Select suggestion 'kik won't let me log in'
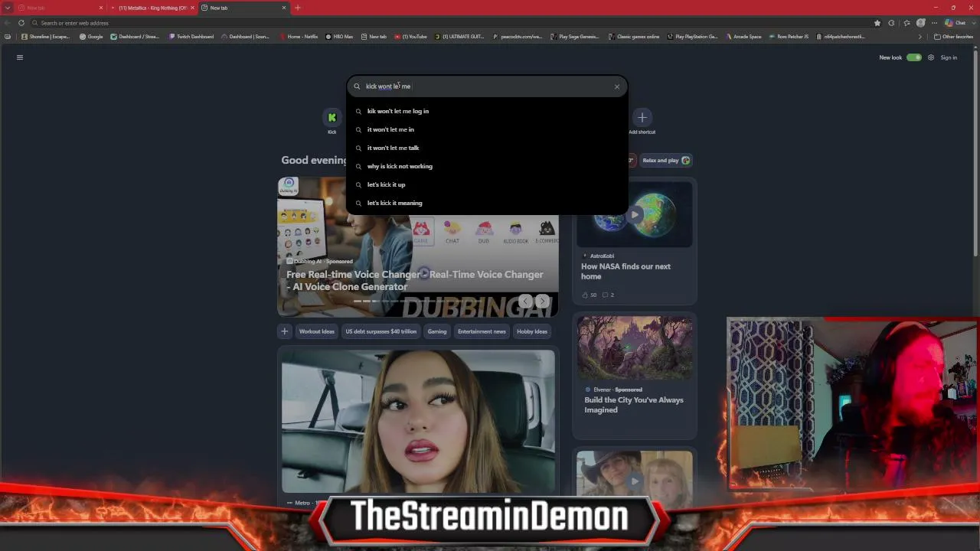 [487, 111]
